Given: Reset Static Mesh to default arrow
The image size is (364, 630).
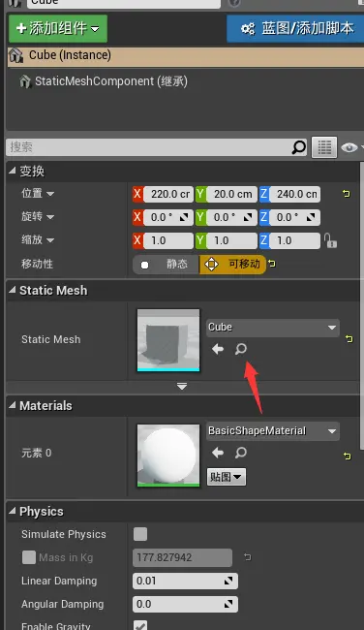Looking at the screenshot, I should tap(349, 339).
